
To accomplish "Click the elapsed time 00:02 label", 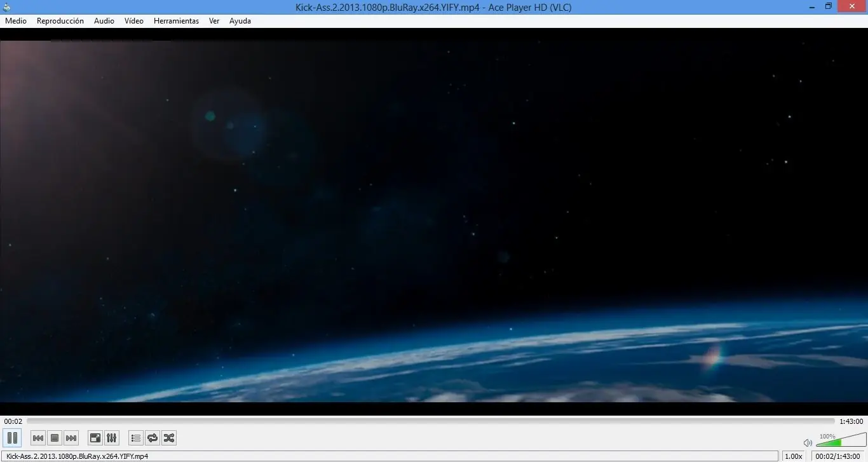I will click(13, 421).
